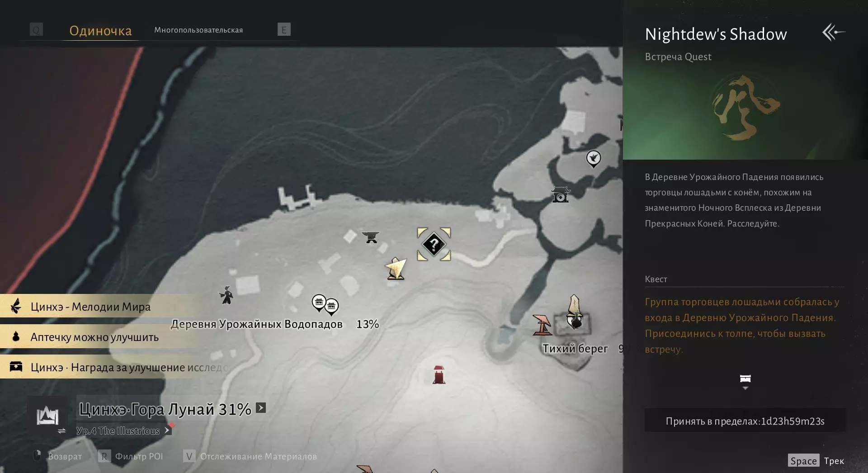
Task: Click the region crown emblem icon
Action: click(x=47, y=415)
